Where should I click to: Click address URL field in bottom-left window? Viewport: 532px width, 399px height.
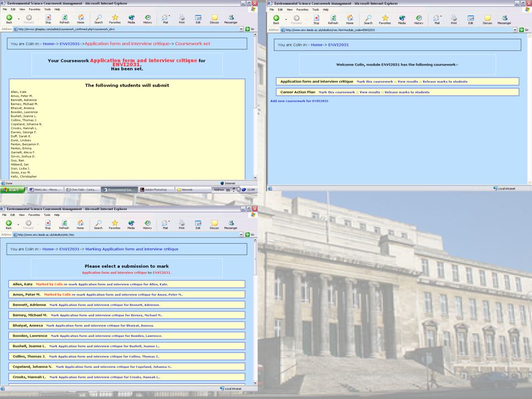point(127,234)
